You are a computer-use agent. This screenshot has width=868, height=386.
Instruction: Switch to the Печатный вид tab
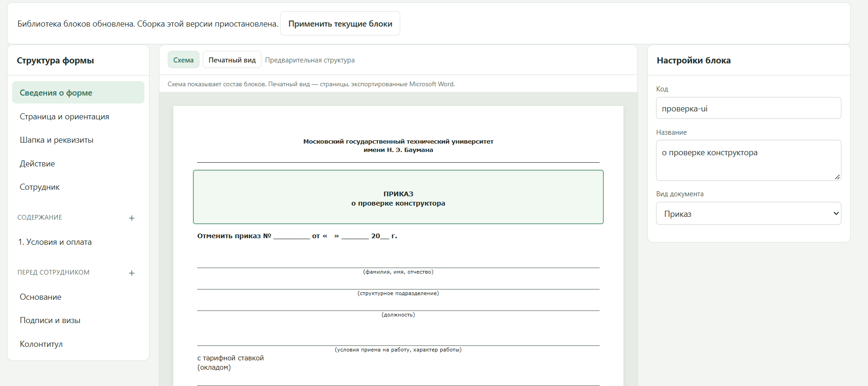click(x=232, y=60)
